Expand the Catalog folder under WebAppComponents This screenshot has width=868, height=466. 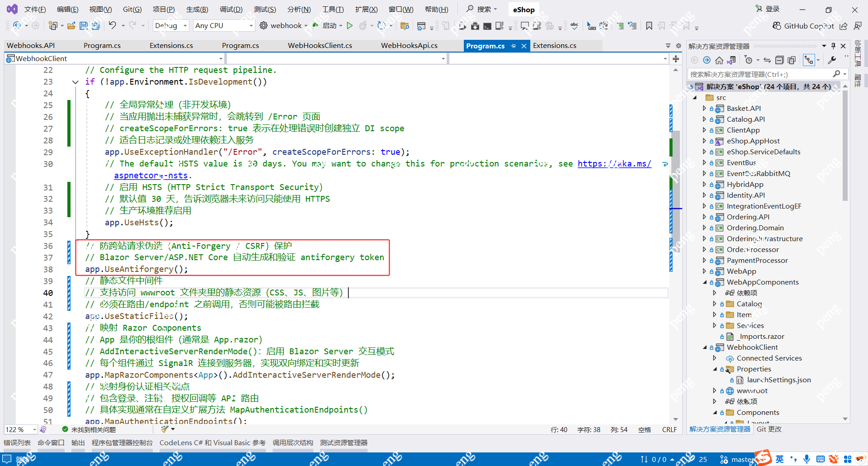[x=714, y=304]
